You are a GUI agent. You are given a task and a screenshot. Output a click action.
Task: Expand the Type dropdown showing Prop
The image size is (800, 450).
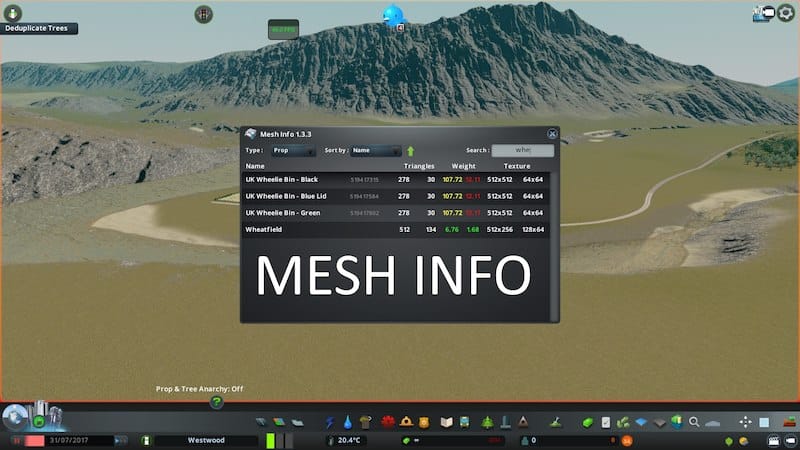coord(294,151)
